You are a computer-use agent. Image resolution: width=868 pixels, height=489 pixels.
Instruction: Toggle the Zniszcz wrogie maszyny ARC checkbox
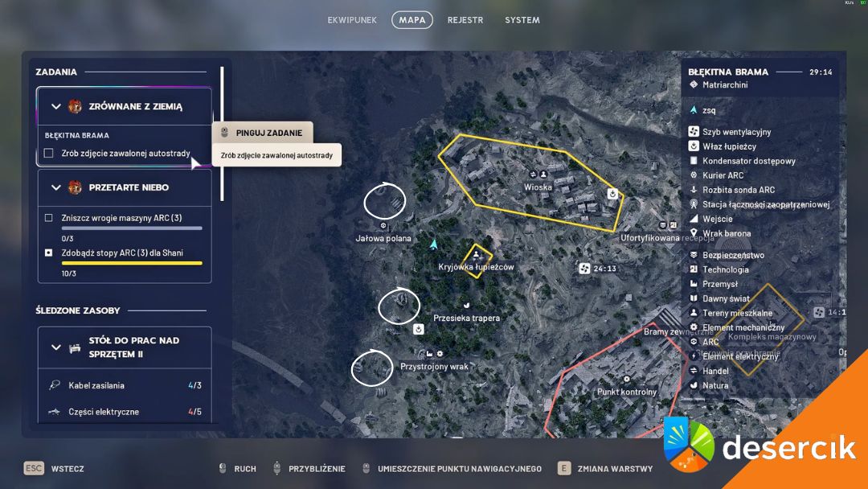pos(49,218)
